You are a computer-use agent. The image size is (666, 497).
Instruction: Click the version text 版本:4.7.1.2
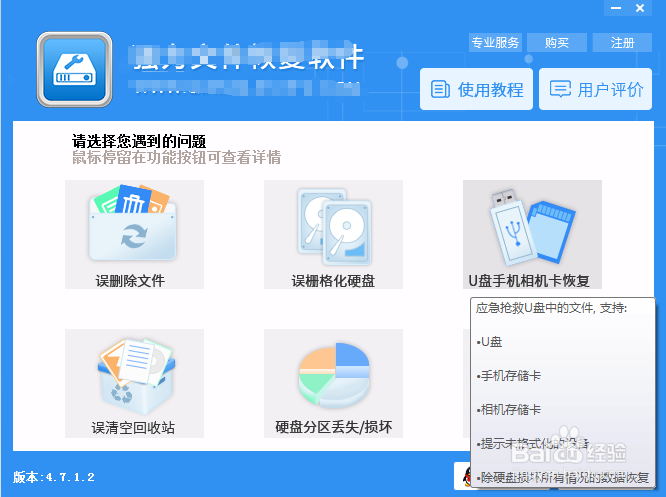click(x=54, y=477)
